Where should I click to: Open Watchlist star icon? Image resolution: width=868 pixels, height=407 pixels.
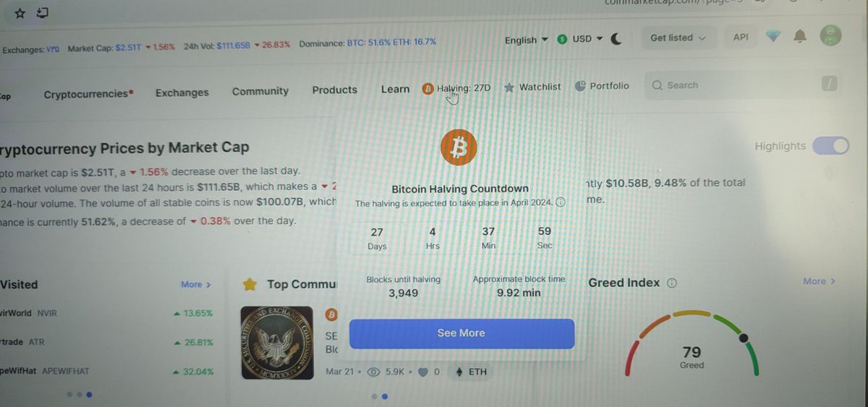tap(509, 87)
